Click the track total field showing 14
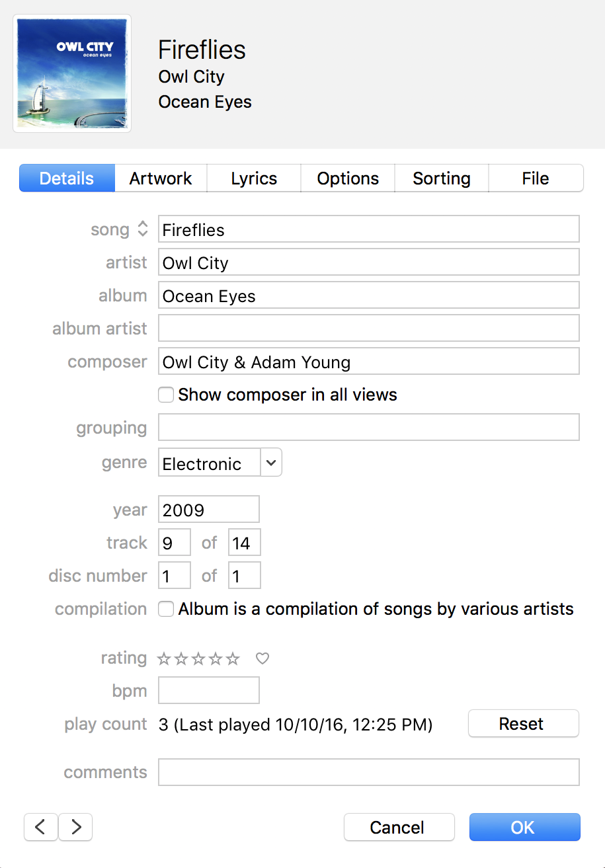The height and width of the screenshot is (868, 605). click(245, 542)
